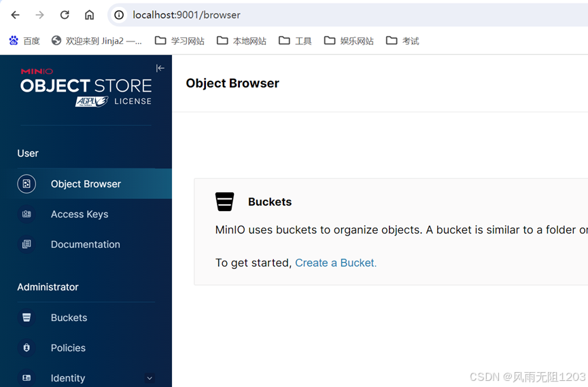Click the MinIO Object Store logo
Viewport: 588px width, 387px height.
point(86,88)
